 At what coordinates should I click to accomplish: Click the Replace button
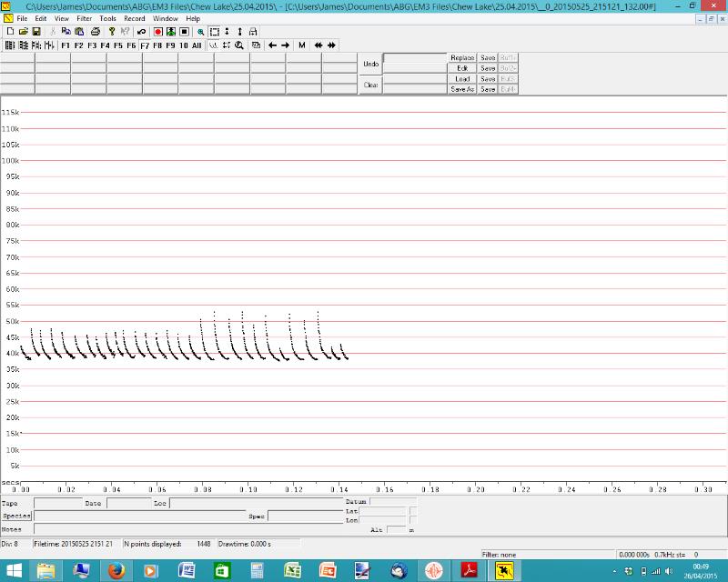pos(462,58)
